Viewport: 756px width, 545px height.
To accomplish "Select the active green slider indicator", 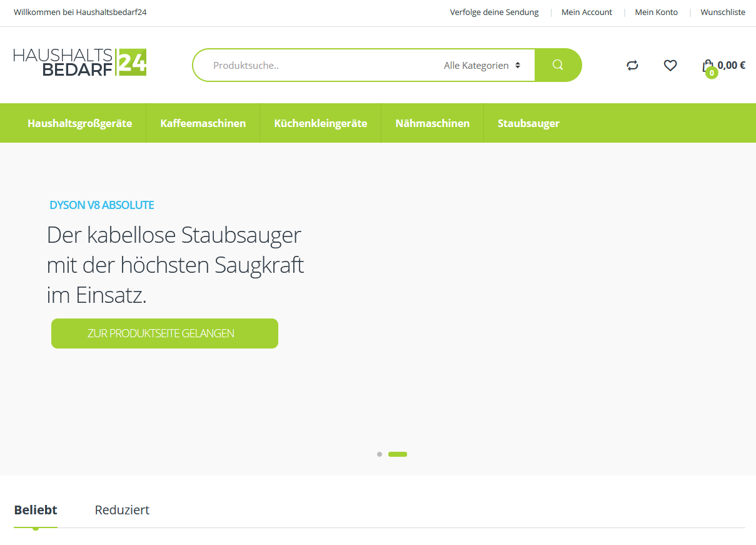I will [x=398, y=454].
